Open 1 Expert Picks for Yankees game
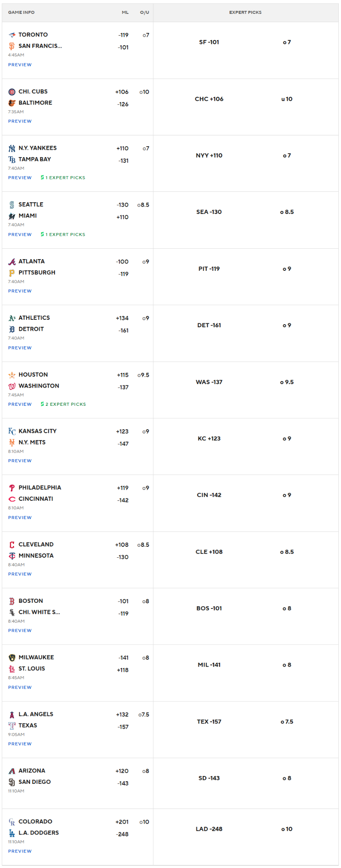Screen dimensions: 341x868 (63, 178)
